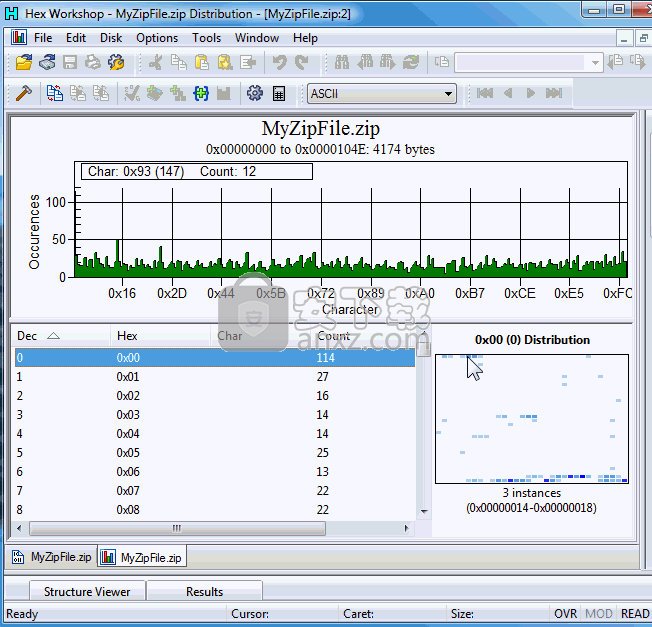This screenshot has width=652, height=627.
Task: Click the horizontal scrollbar right arrow
Action: point(406,528)
